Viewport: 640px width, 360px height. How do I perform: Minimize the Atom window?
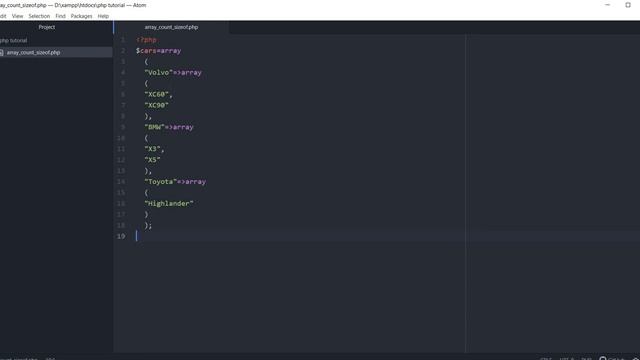607,5
